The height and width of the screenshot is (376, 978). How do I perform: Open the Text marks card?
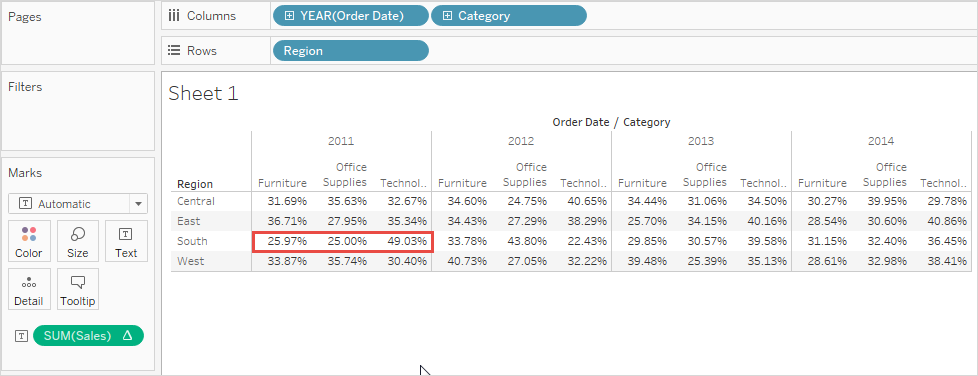tap(126, 241)
